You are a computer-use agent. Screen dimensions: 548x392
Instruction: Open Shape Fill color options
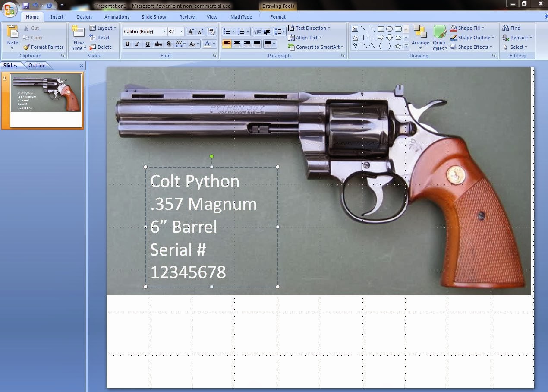pyautogui.click(x=467, y=28)
